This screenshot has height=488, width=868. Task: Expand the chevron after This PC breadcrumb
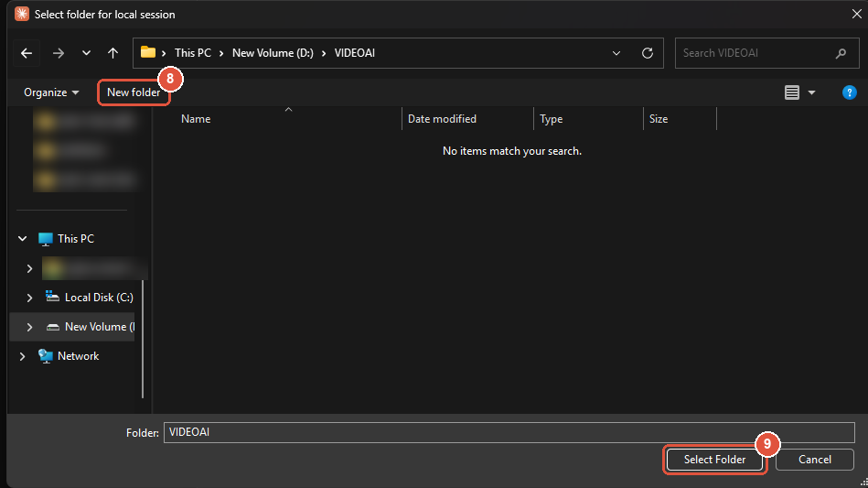pyautogui.click(x=221, y=53)
